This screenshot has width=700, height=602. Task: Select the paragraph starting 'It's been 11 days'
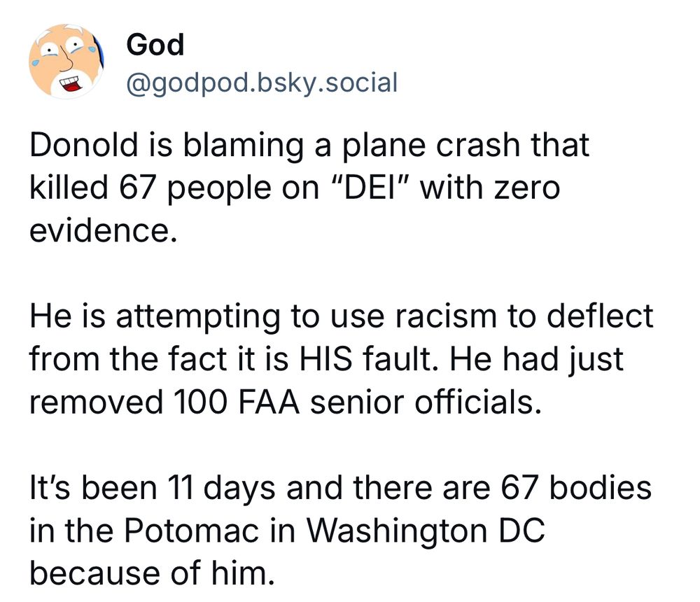pyautogui.click(x=341, y=530)
